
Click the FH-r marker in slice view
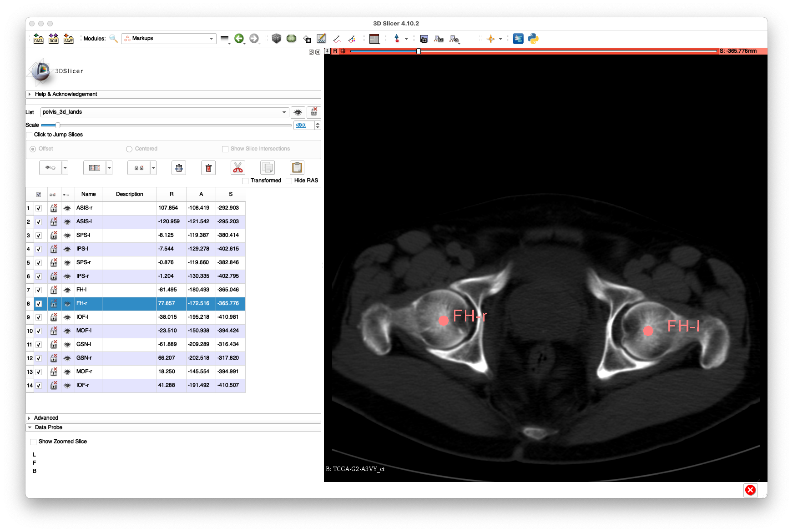(x=443, y=321)
